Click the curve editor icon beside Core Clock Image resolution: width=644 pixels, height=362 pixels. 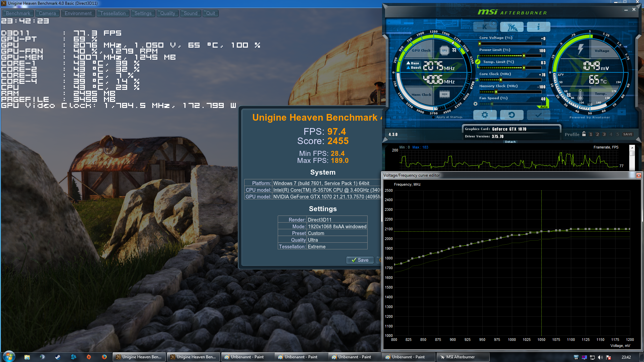pyautogui.click(x=477, y=80)
